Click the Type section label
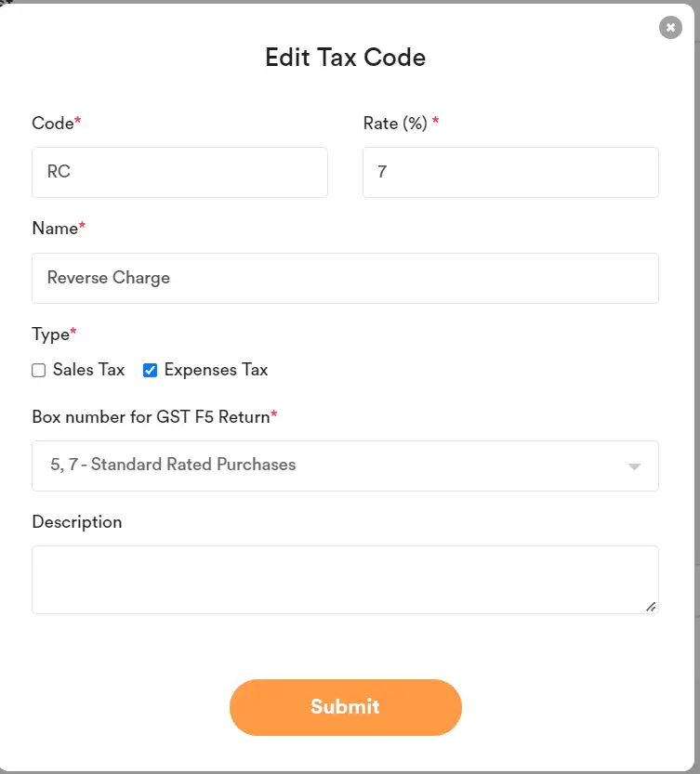 click(51, 335)
